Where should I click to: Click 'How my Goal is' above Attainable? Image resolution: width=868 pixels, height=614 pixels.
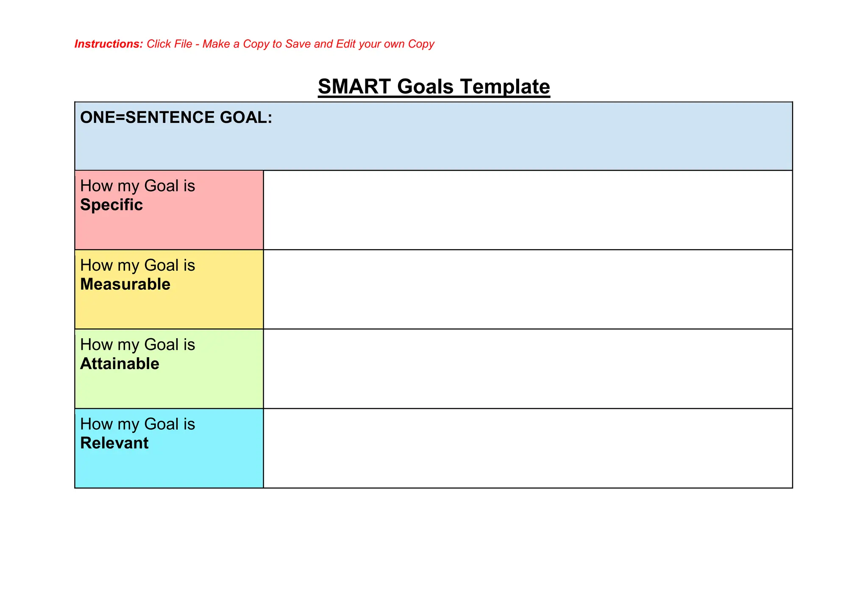[137, 345]
